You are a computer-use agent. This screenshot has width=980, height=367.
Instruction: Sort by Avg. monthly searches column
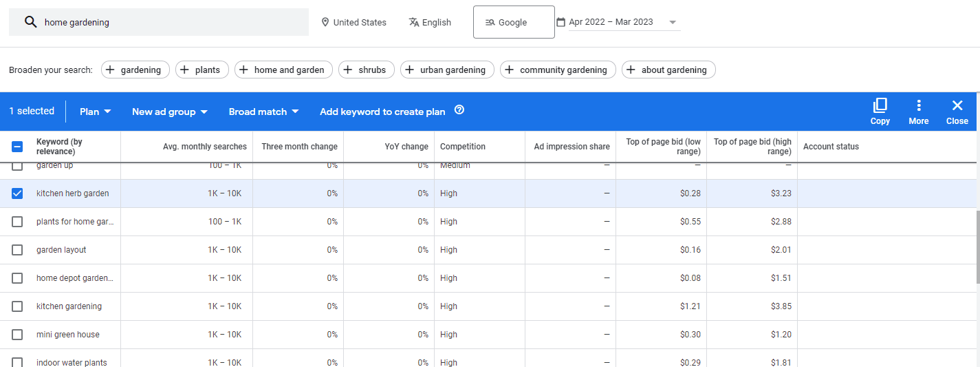click(204, 147)
